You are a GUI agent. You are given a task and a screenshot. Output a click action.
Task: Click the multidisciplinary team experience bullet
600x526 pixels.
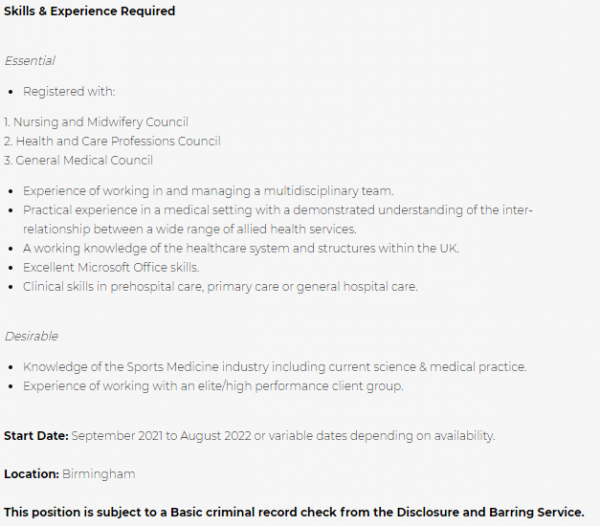point(208,191)
